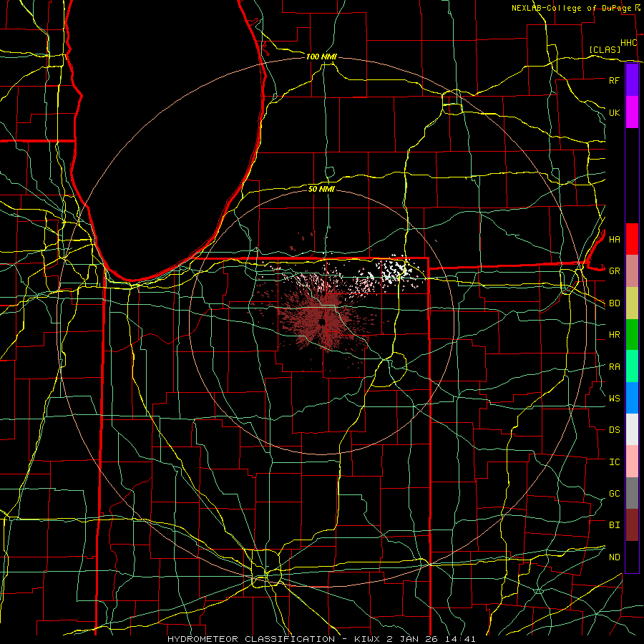Click the RF legend label

tap(614, 80)
